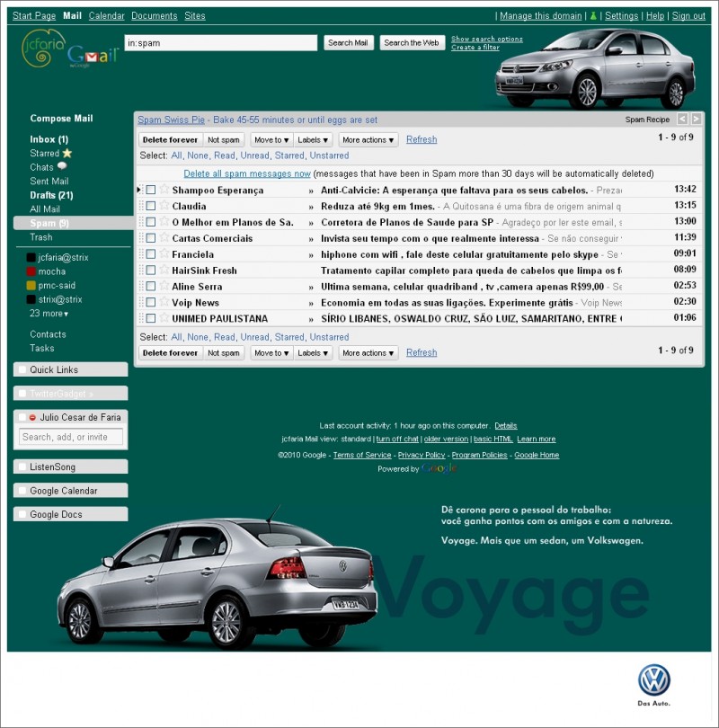Click the black jcfaria@strix label color
Image resolution: width=719 pixels, height=728 pixels.
tap(31, 257)
